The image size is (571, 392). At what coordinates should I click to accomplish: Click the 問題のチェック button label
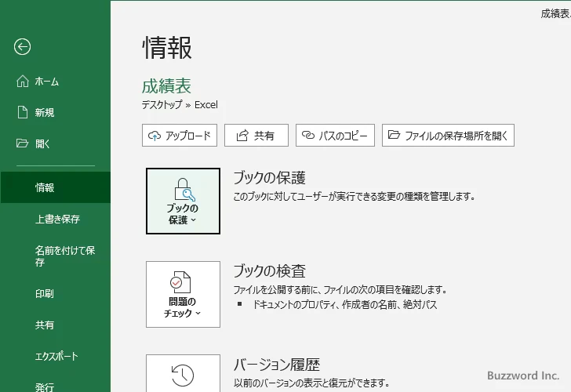tap(182, 307)
